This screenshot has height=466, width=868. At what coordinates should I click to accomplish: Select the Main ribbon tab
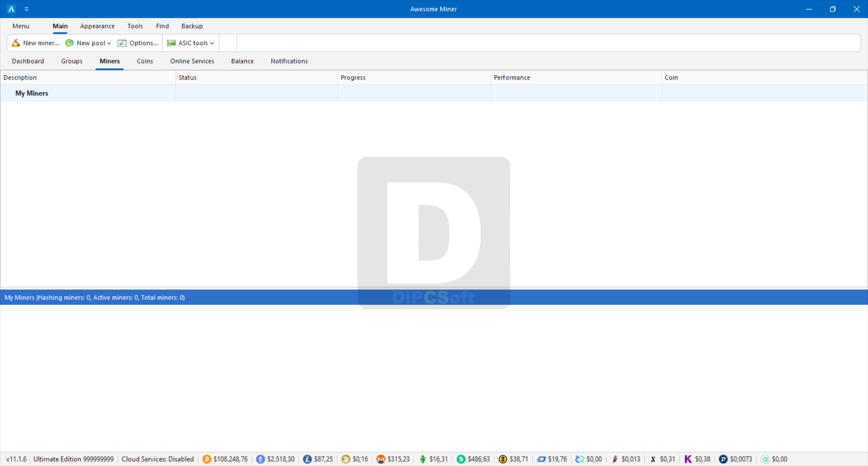tap(60, 26)
